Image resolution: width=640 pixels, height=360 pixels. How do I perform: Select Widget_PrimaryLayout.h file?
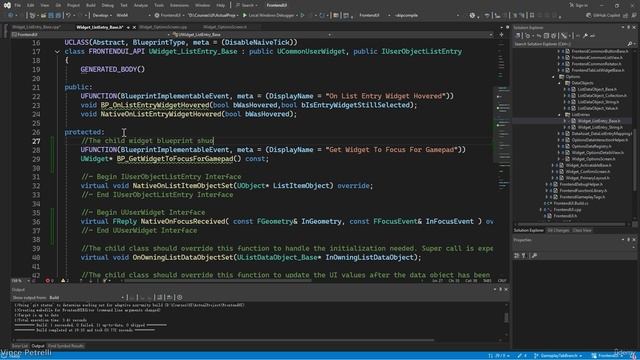tap(587, 178)
